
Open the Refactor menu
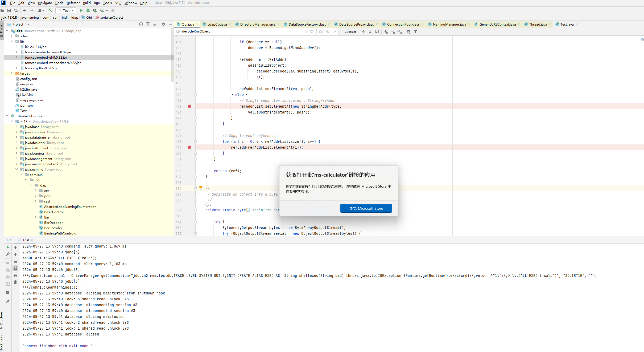[x=73, y=3]
